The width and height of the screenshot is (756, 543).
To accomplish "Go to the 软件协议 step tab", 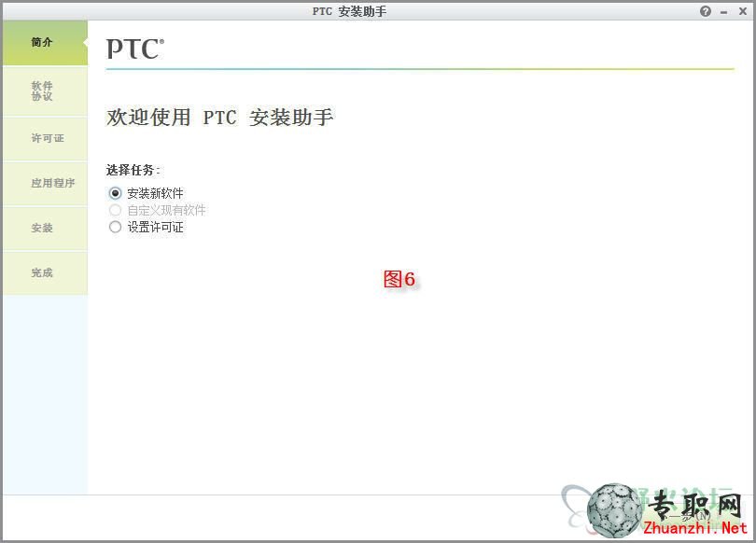I will pos(46,91).
